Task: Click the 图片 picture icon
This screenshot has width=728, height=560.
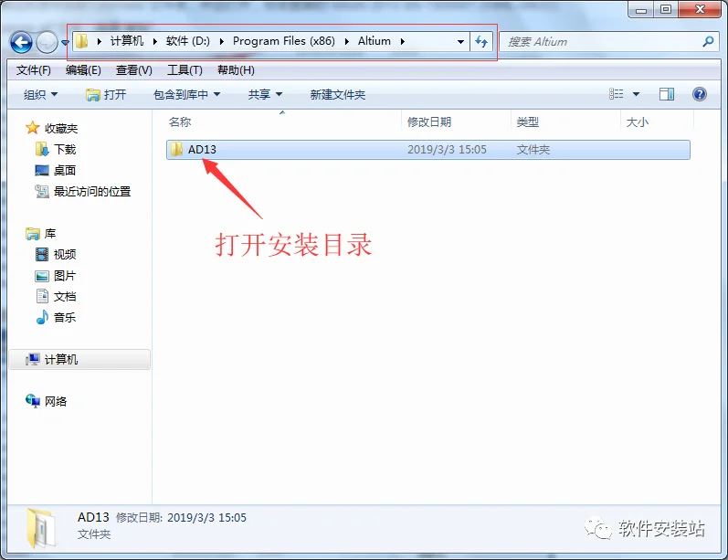Action: 42,276
